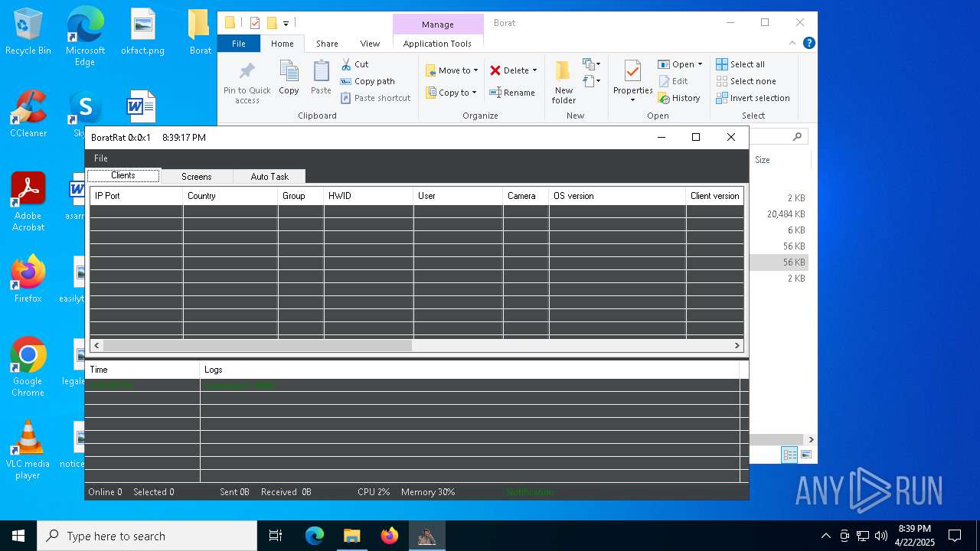Image resolution: width=980 pixels, height=551 pixels.
Task: Click the clients list scroll-left arrow
Action: coord(96,345)
